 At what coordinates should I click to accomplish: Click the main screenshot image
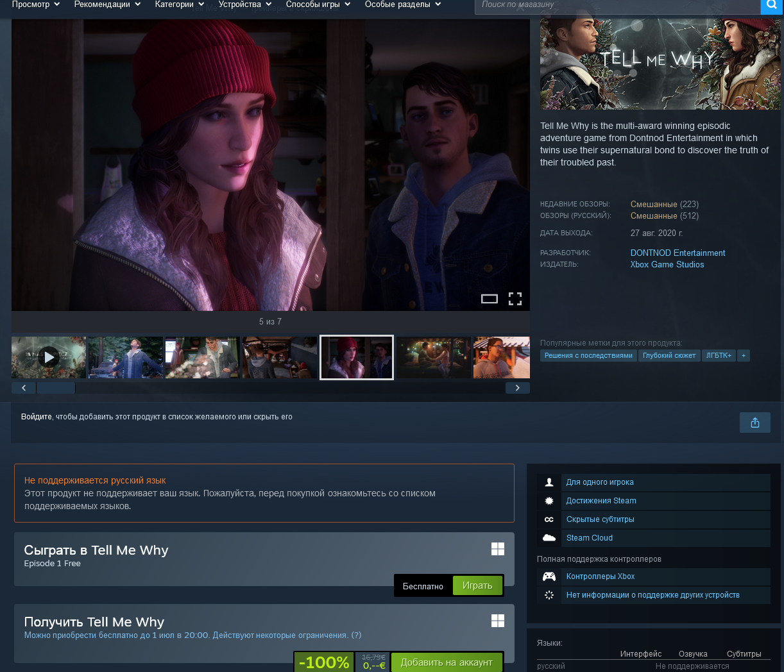271,165
